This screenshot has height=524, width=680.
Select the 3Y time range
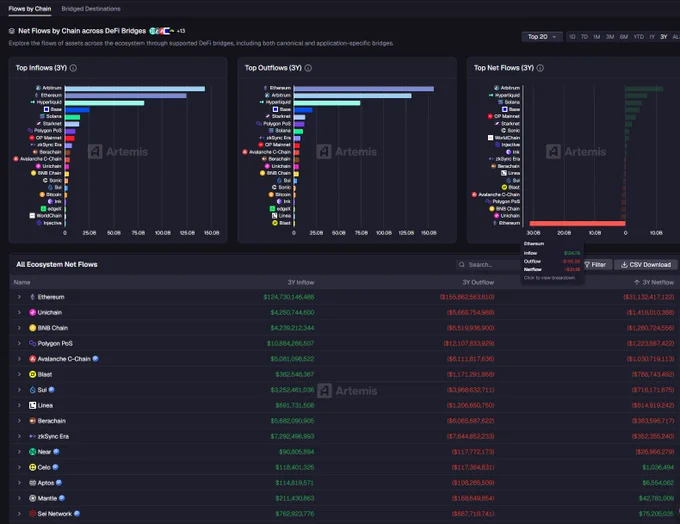click(664, 37)
